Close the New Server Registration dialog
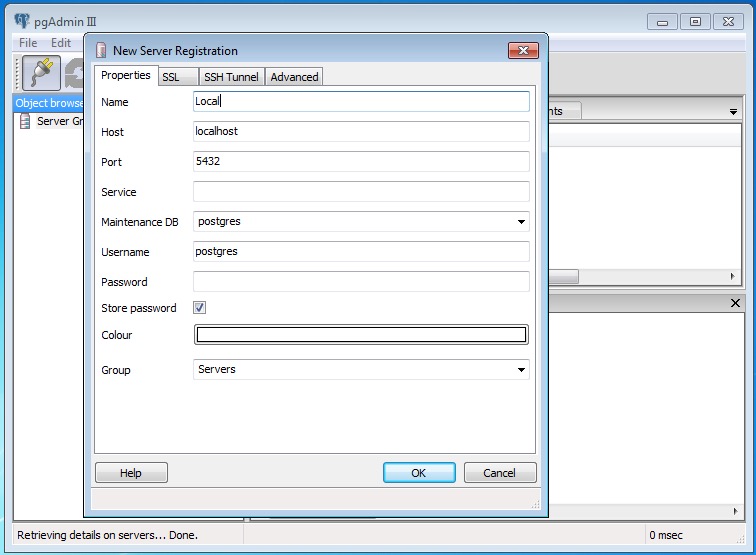The height and width of the screenshot is (555, 756). coord(523,50)
